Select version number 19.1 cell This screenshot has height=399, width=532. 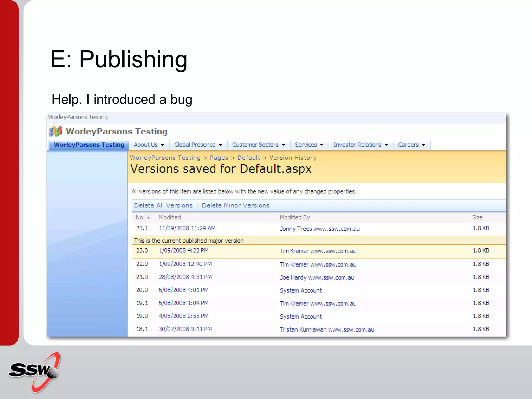click(x=142, y=303)
